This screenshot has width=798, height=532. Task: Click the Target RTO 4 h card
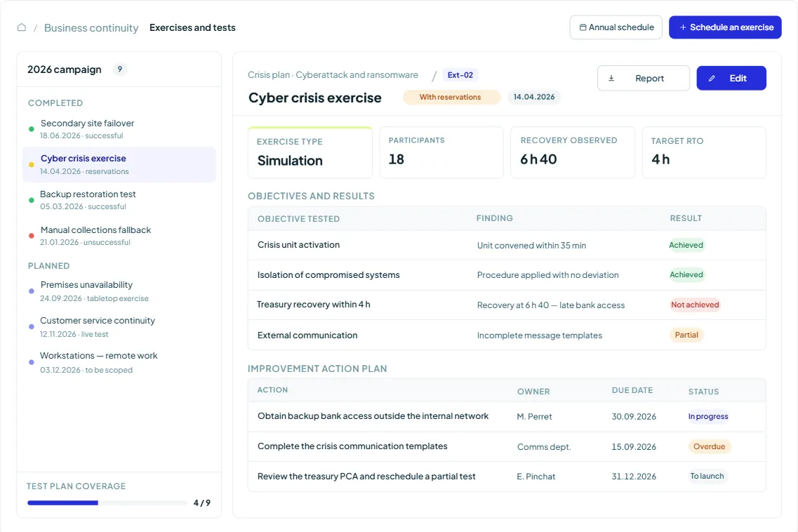704,152
